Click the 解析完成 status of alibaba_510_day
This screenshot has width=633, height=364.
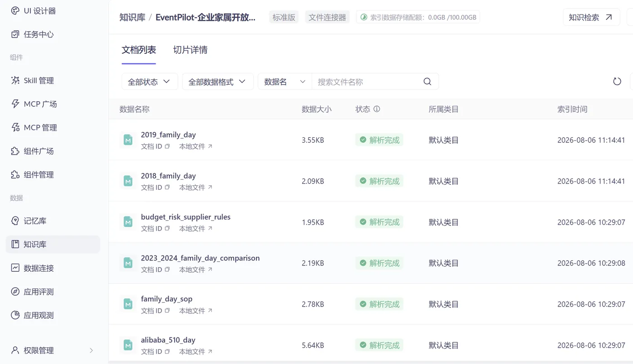379,345
